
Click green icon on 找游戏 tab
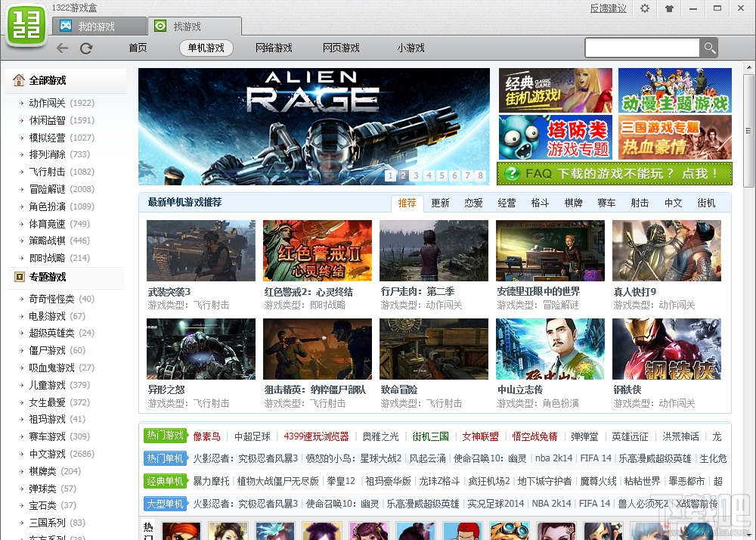(160, 26)
